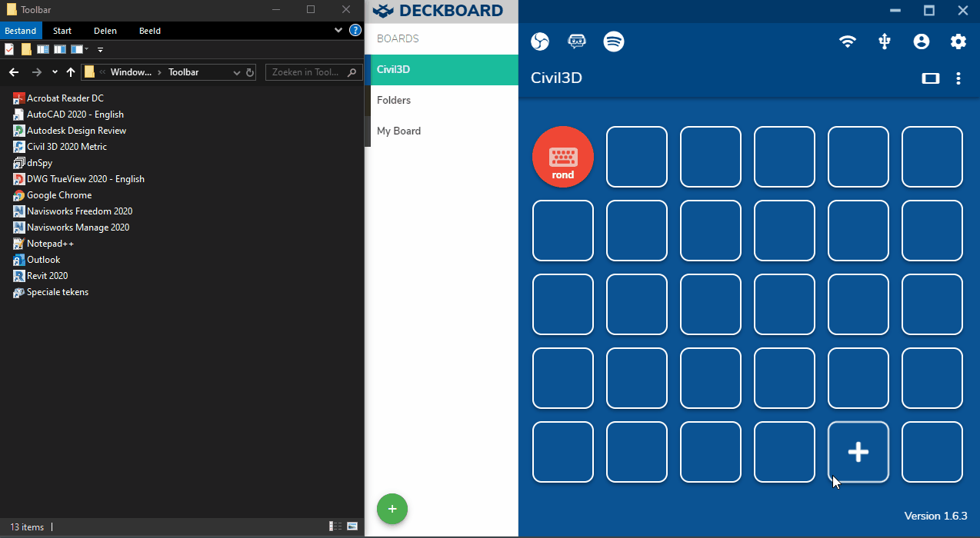Open the OBS integration icon
Viewport: 980px width, 538px height.
539,42
